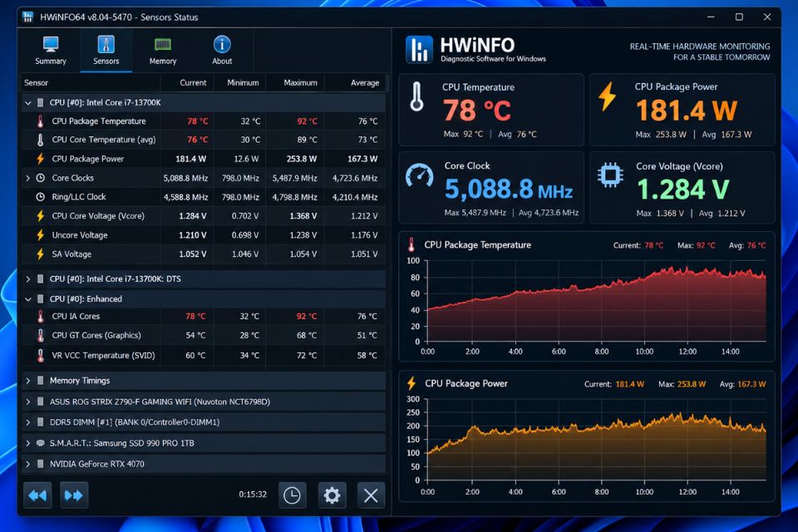Click the HWiNFO64 title bar app icon
Viewport: 798px width, 532px height.
[x=28, y=17]
